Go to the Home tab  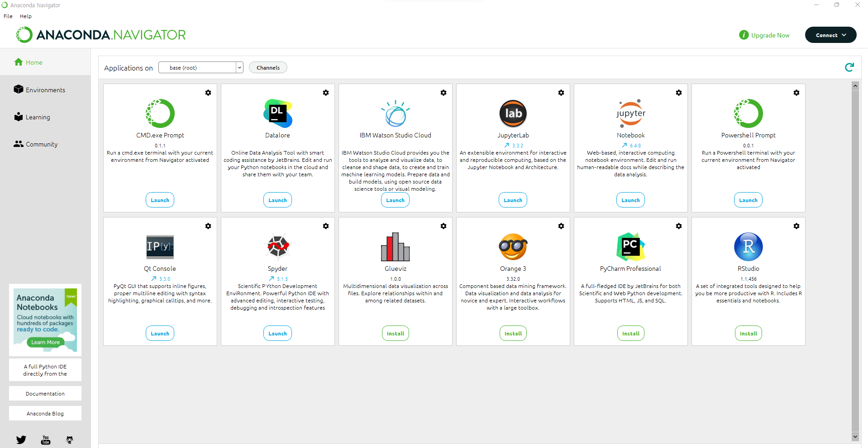(45, 62)
